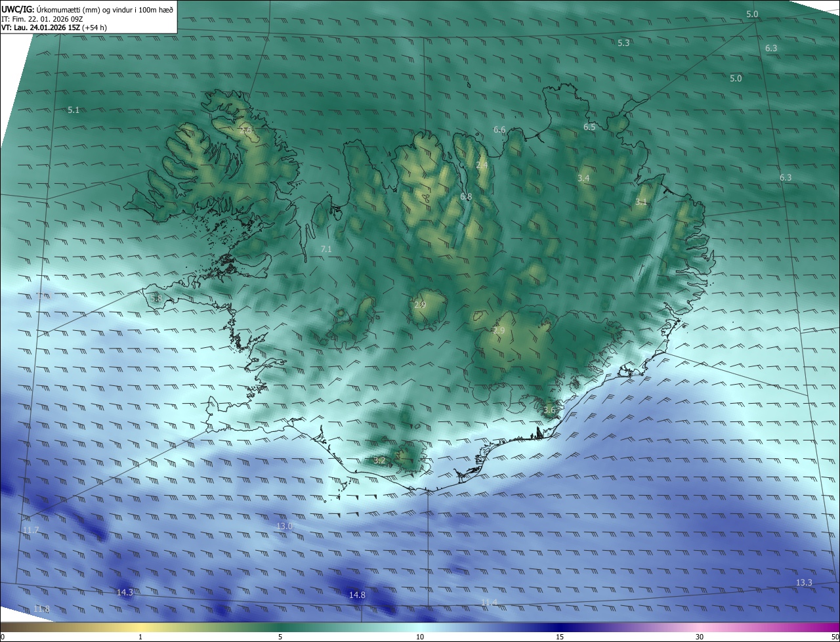Select the 11.4 value label
The height and width of the screenshot is (642, 840).
tap(489, 603)
